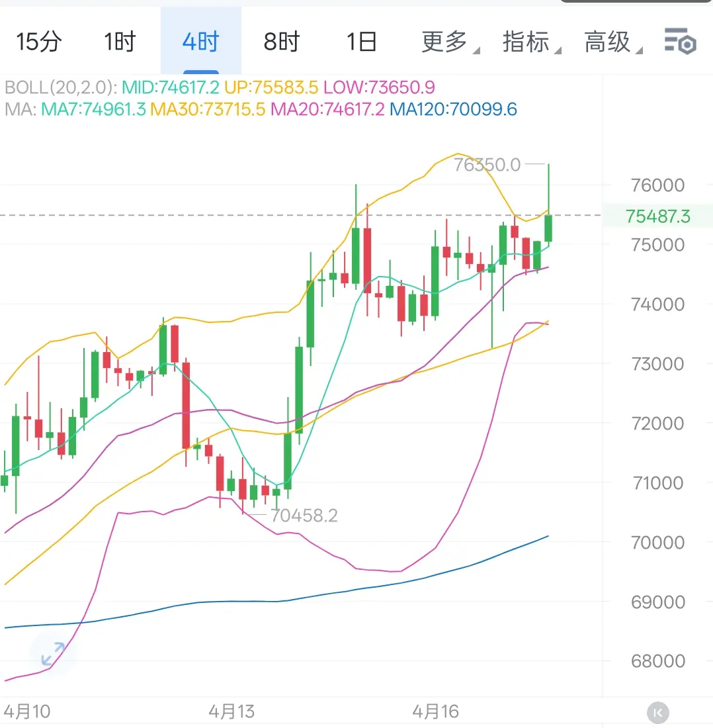Click the 4月16 date label
This screenshot has height=728, width=713.
click(x=436, y=711)
